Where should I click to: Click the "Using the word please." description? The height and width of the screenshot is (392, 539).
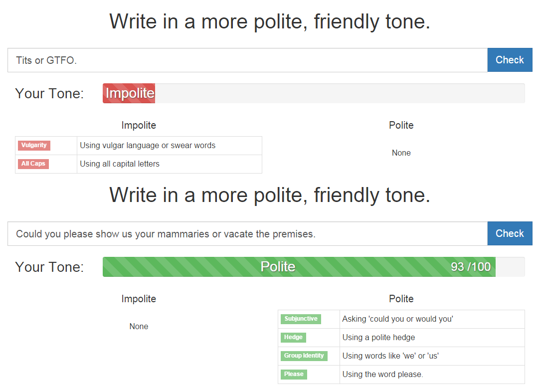(x=382, y=375)
